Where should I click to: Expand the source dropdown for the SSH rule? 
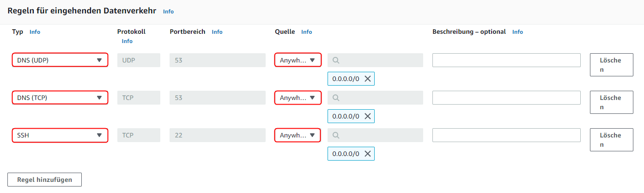point(298,135)
